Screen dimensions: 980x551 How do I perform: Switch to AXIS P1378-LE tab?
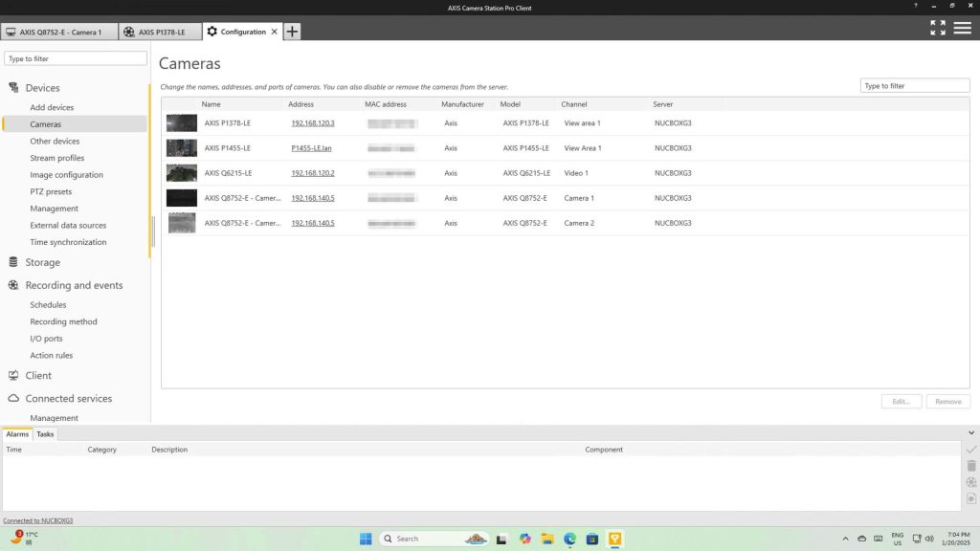[x=161, y=32]
